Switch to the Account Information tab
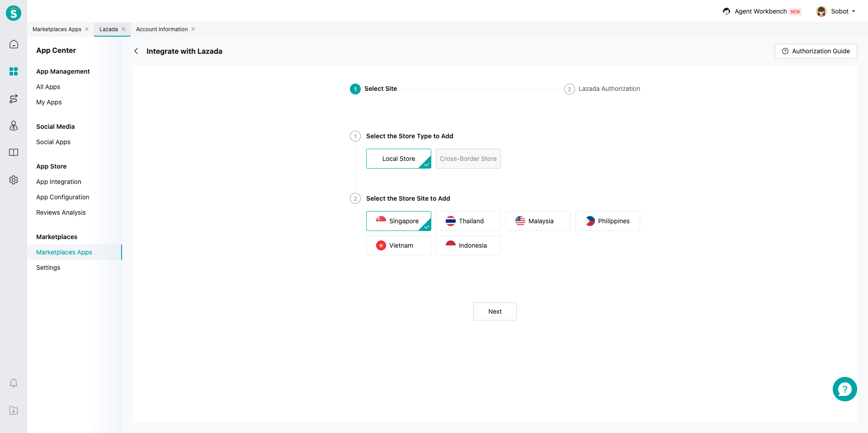868x433 pixels. click(161, 29)
